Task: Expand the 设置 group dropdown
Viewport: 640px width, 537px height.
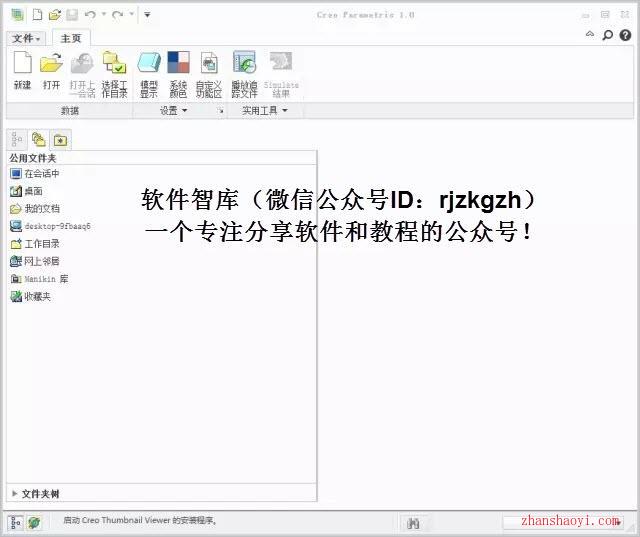Action: point(173,111)
